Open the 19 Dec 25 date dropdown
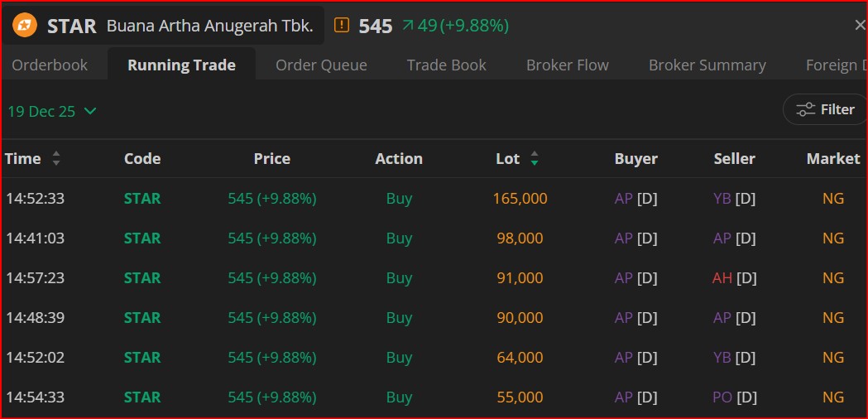Image resolution: width=868 pixels, height=419 pixels. click(52, 111)
